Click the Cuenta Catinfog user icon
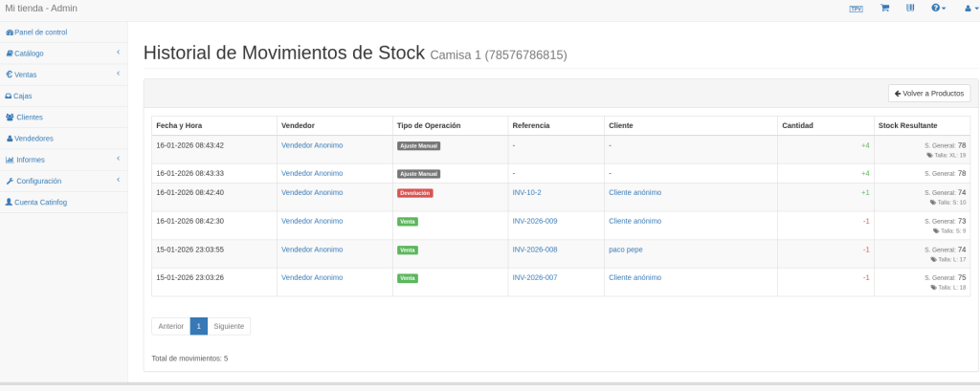This screenshot has height=391, width=980. click(10, 202)
